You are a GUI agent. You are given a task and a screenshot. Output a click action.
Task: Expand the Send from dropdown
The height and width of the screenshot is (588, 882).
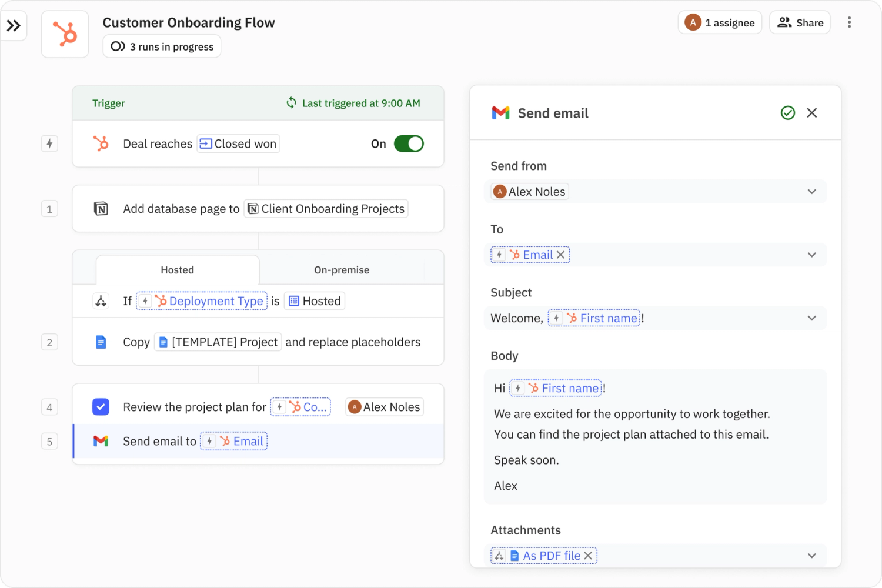click(x=812, y=192)
